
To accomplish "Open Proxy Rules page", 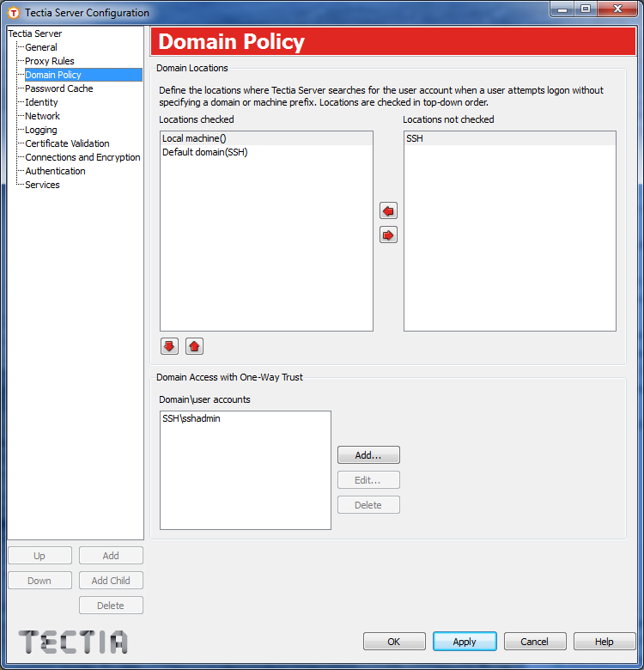I will pyautogui.click(x=50, y=61).
